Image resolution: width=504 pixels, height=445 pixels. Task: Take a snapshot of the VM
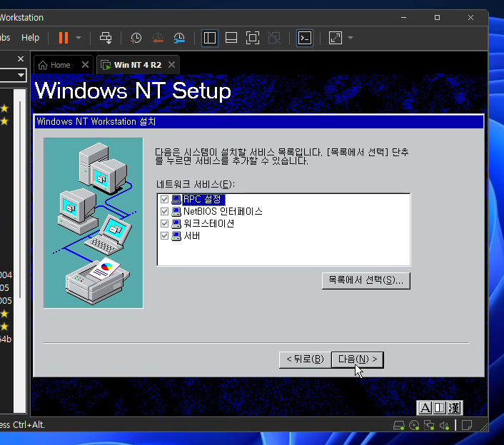[x=136, y=38]
